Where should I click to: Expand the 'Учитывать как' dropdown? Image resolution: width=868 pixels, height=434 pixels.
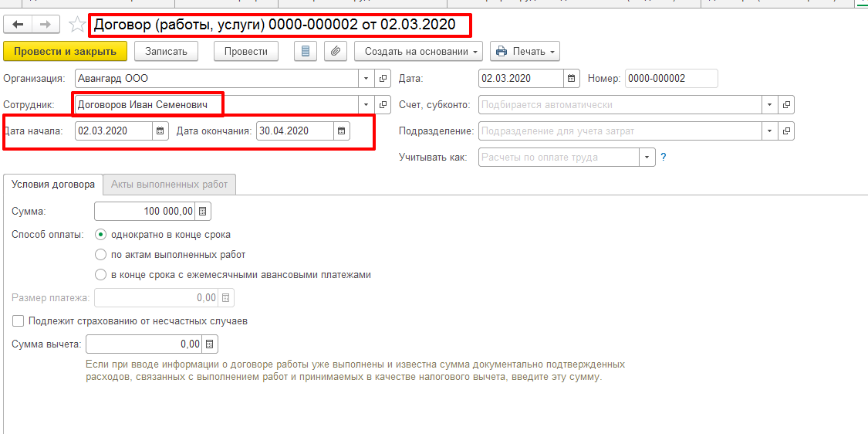(647, 158)
